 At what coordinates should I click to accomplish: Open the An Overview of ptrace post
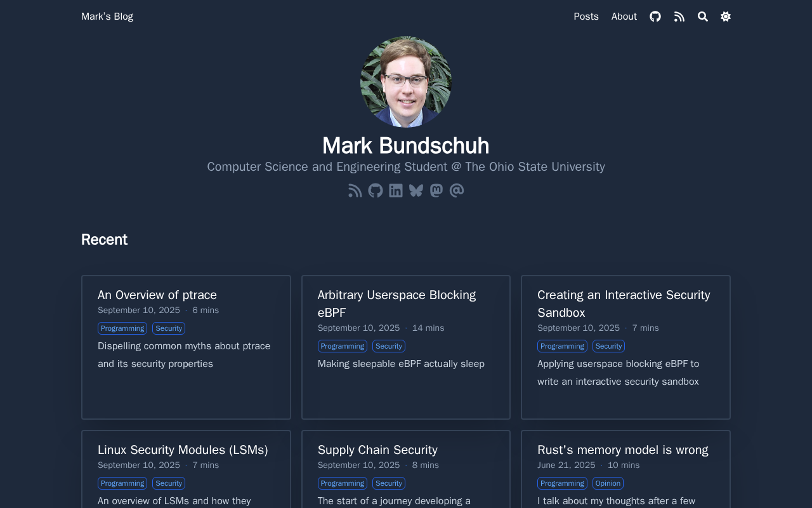pyautogui.click(x=157, y=295)
